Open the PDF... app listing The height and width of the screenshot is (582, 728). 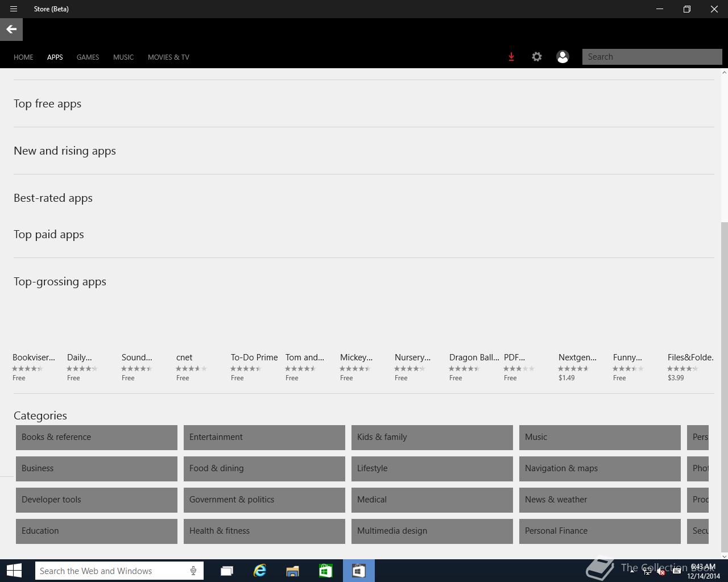point(519,367)
